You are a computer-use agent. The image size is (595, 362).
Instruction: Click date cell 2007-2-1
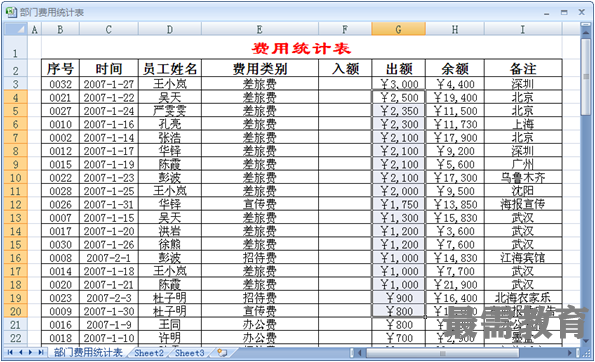click(x=109, y=258)
